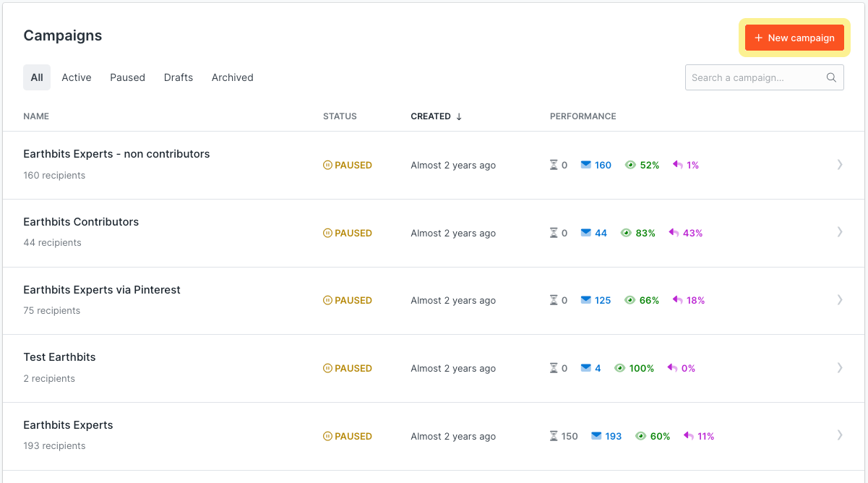Switch to the Drafts tab
The height and width of the screenshot is (483, 868).
tap(179, 77)
